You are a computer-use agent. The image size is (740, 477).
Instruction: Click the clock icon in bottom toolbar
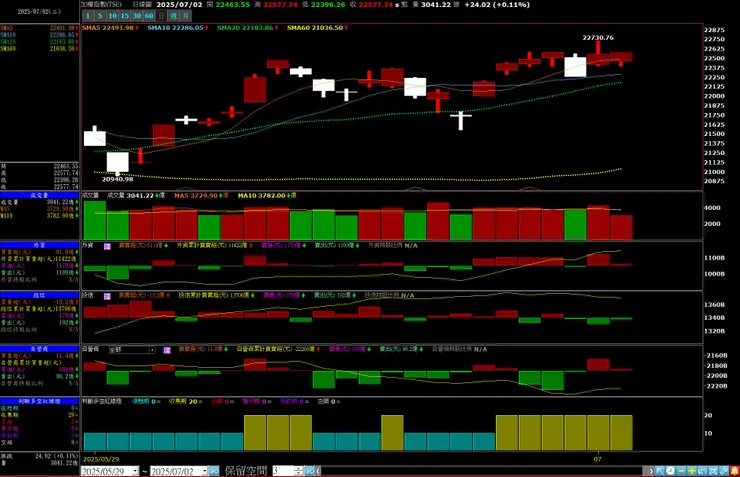(670, 471)
